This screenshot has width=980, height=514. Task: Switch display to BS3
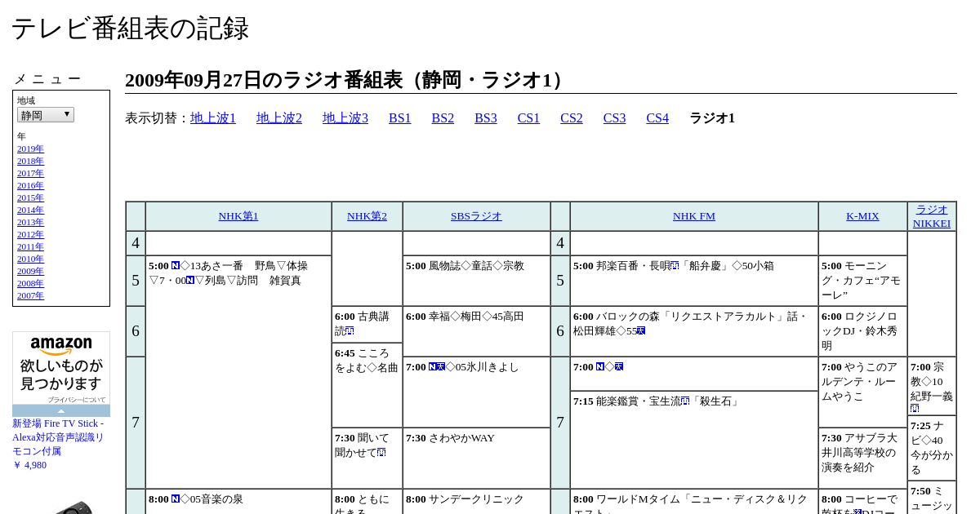(486, 118)
